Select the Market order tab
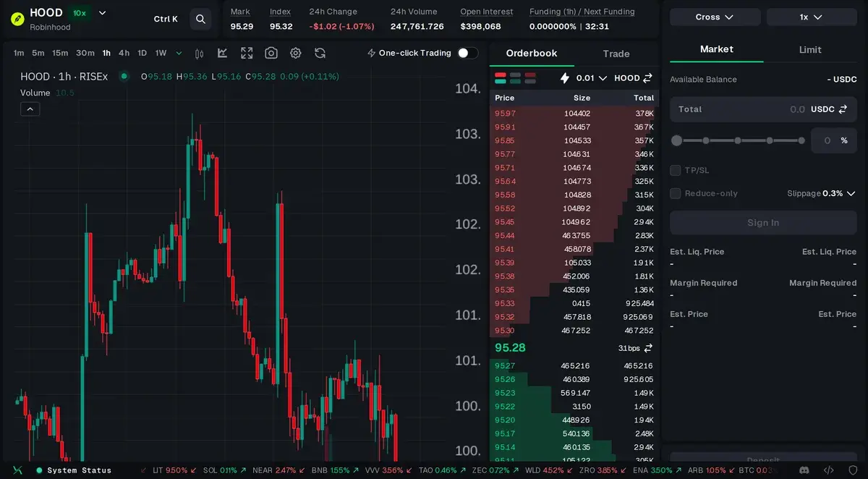This screenshot has height=479, width=868. 717,49
